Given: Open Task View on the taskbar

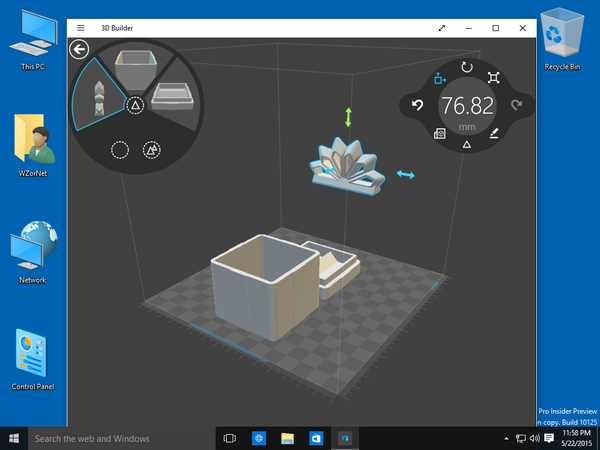Looking at the screenshot, I should point(230,439).
